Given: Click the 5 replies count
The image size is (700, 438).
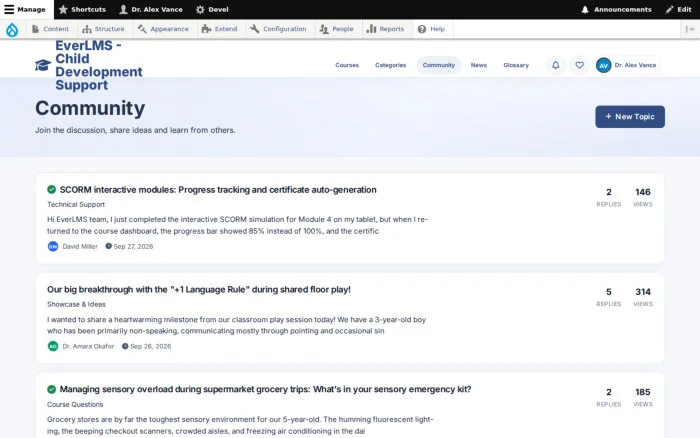Looking at the screenshot, I should pos(608,292).
